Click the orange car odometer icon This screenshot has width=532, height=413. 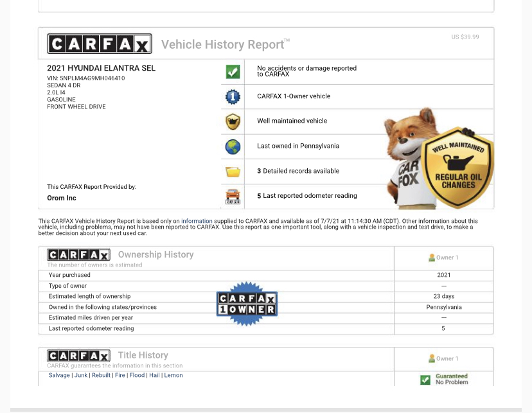tap(233, 197)
